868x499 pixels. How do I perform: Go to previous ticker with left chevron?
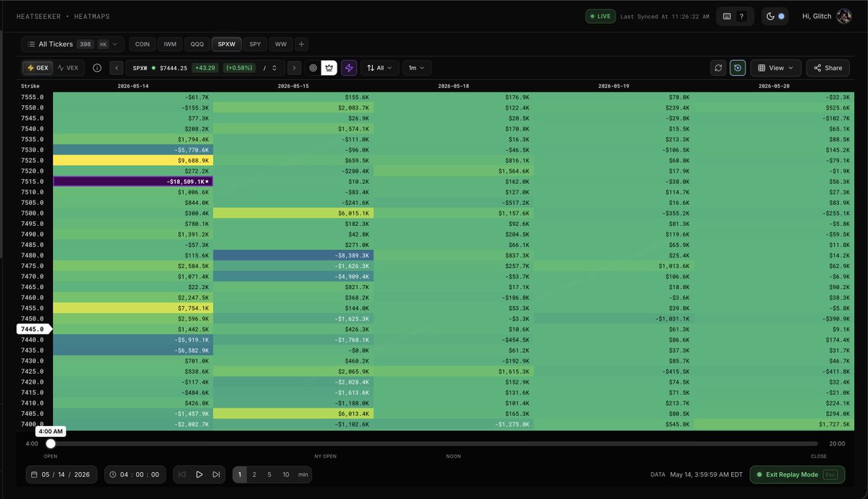click(117, 68)
